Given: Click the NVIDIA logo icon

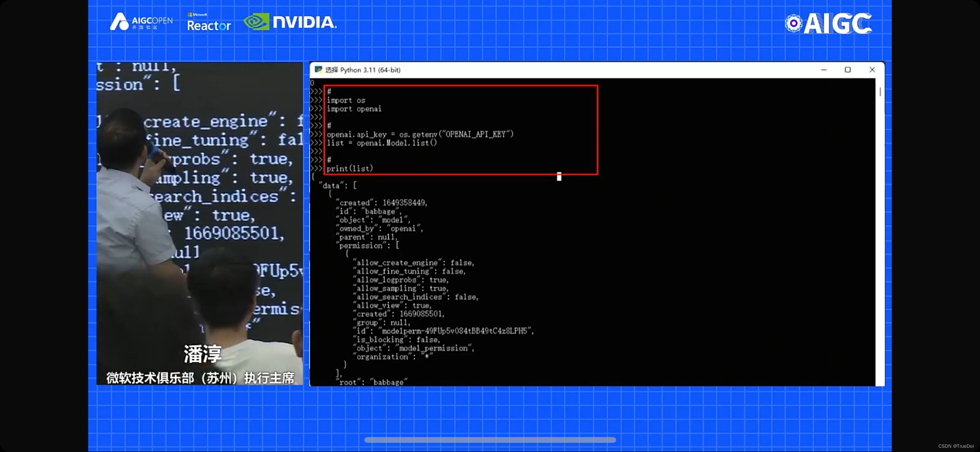Looking at the screenshot, I should (x=256, y=22).
